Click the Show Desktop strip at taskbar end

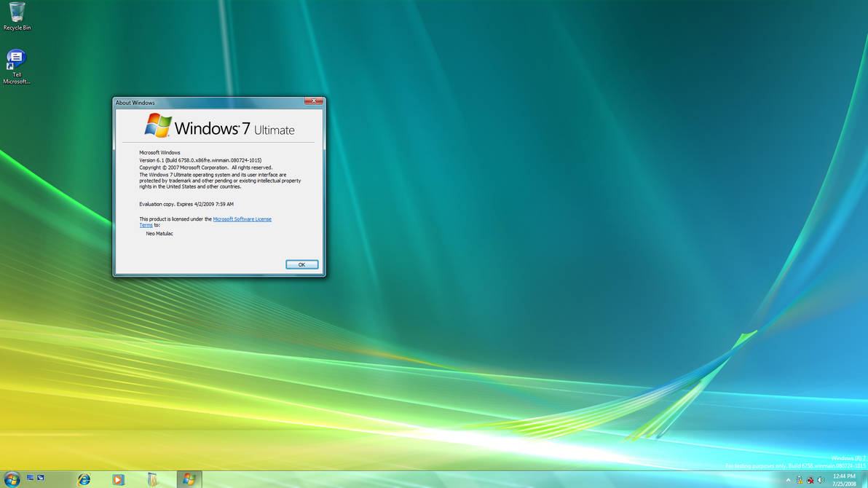[x=863, y=480]
